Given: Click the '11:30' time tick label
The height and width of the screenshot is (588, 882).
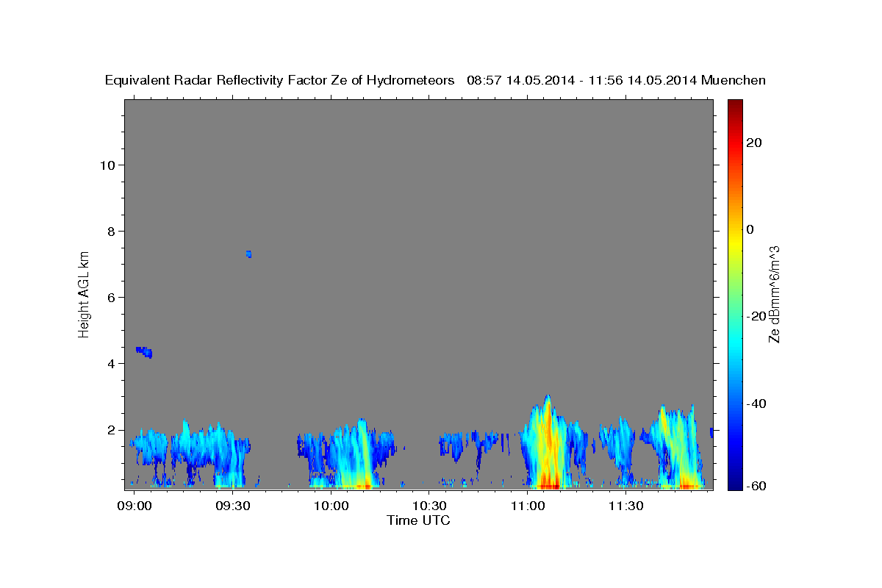Looking at the screenshot, I should tap(625, 506).
